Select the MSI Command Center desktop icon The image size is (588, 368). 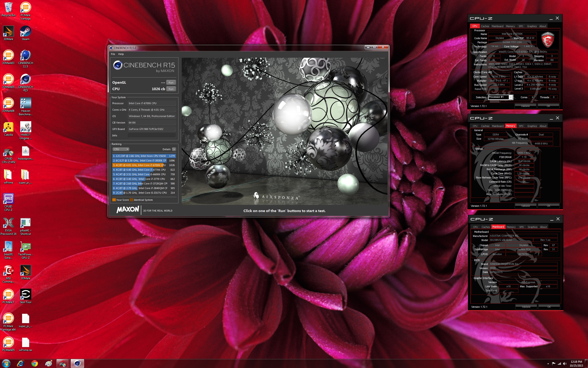point(8,274)
